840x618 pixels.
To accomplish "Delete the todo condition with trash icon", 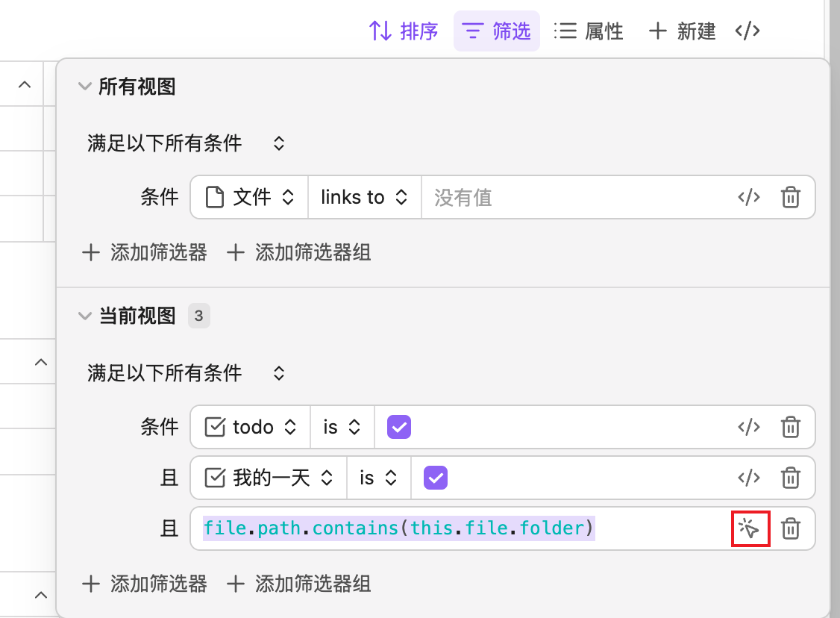I will 790,427.
